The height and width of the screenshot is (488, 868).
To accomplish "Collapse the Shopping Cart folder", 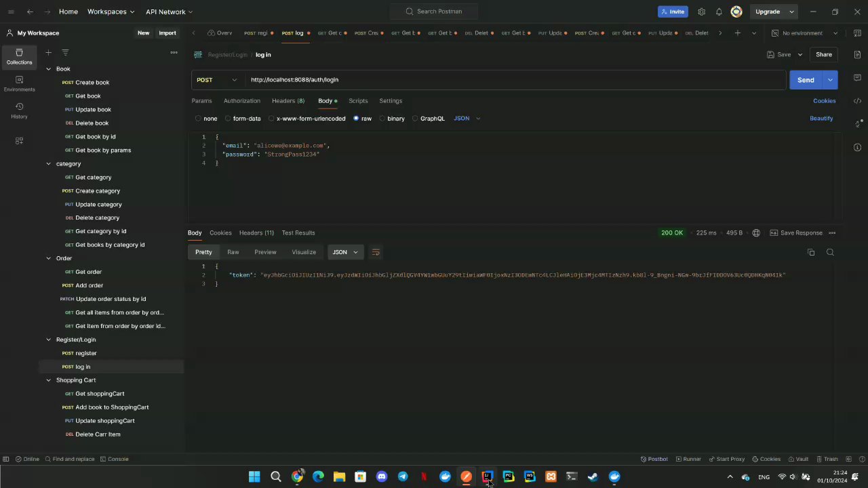I will (x=48, y=380).
